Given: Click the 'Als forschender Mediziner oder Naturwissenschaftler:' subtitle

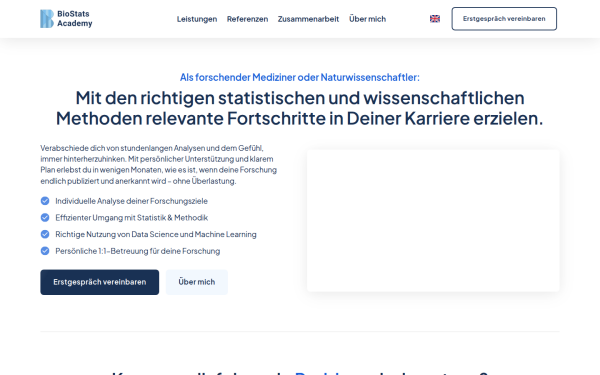Looking at the screenshot, I should point(300,77).
